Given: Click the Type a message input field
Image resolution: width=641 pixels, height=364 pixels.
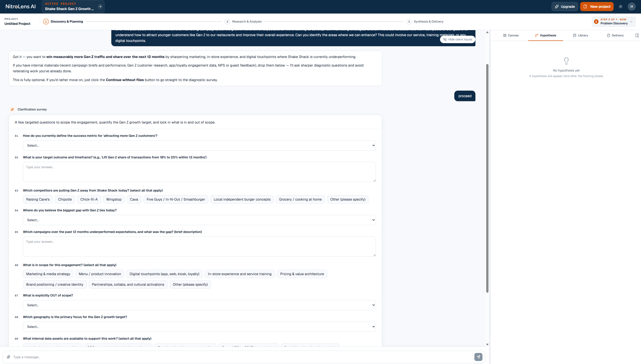Looking at the screenshot, I should coord(241,357).
